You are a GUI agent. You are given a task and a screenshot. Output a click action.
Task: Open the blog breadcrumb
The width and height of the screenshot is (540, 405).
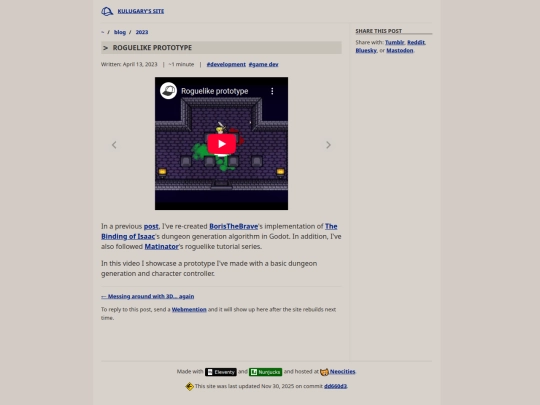pyautogui.click(x=120, y=32)
